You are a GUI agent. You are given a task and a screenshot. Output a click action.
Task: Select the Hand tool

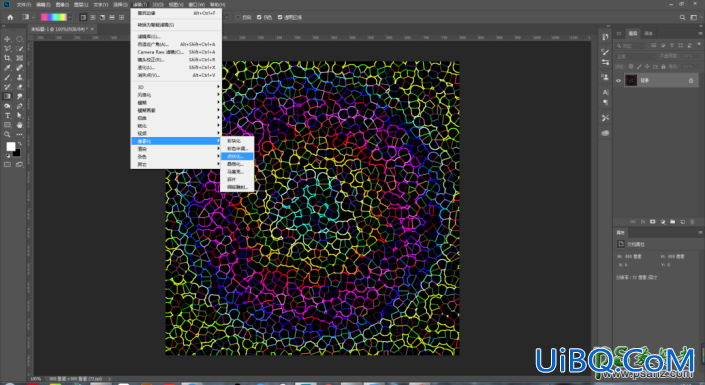19,125
